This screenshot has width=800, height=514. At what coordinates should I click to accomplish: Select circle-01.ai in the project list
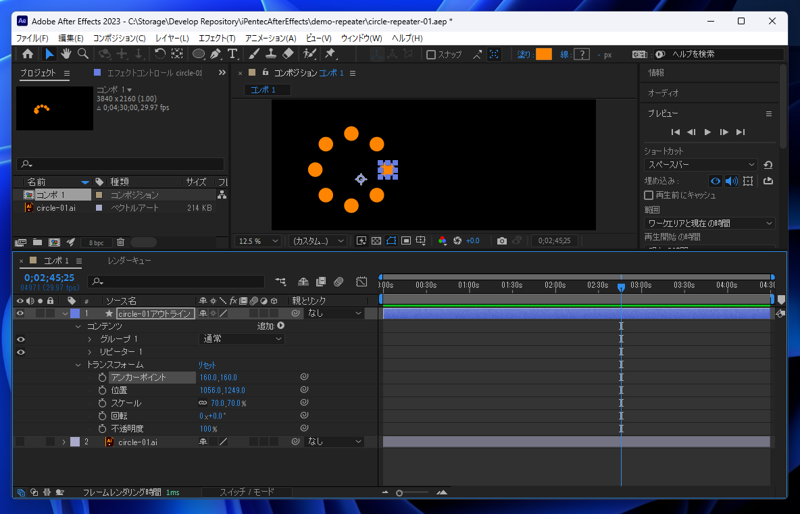coord(56,208)
